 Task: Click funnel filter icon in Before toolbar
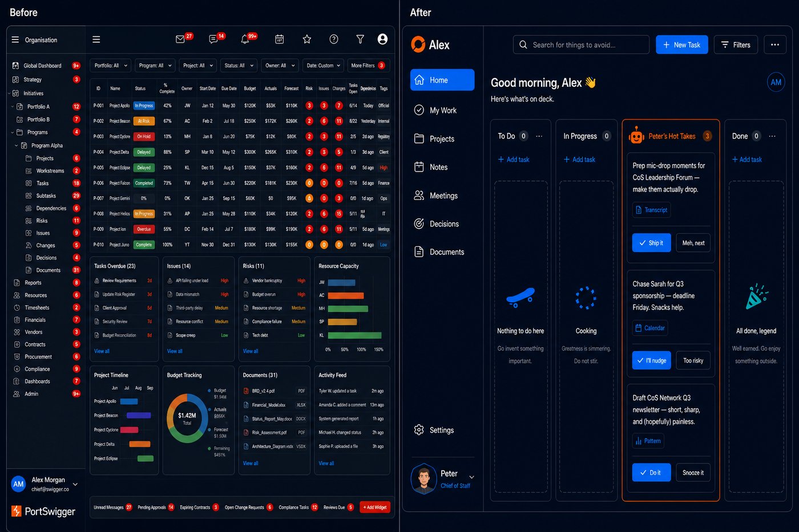point(360,39)
